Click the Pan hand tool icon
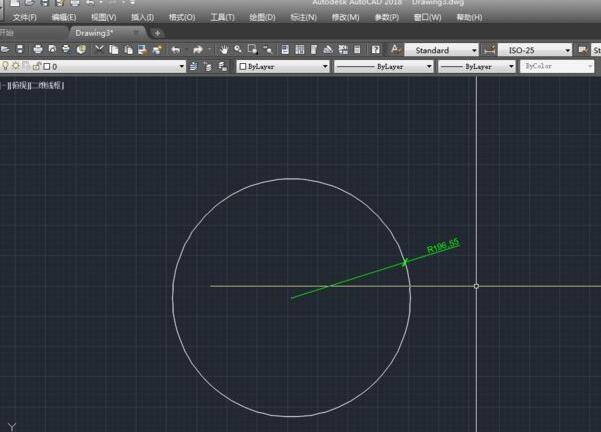Screen dimensions: 601x432 pos(224,49)
